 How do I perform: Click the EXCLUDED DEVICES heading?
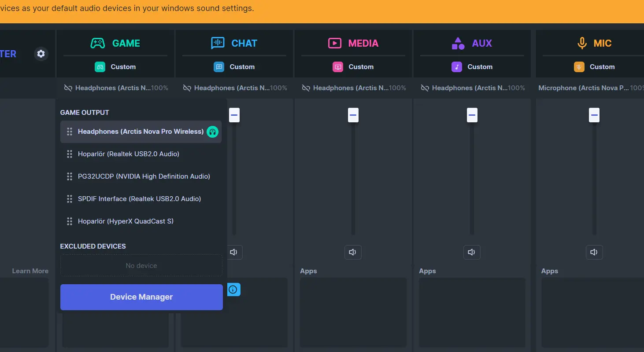93,246
